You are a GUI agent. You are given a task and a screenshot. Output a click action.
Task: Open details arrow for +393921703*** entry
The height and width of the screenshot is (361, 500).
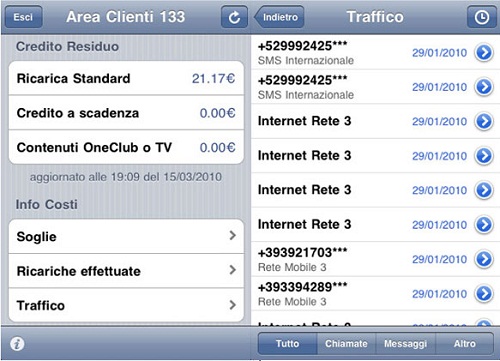click(484, 259)
